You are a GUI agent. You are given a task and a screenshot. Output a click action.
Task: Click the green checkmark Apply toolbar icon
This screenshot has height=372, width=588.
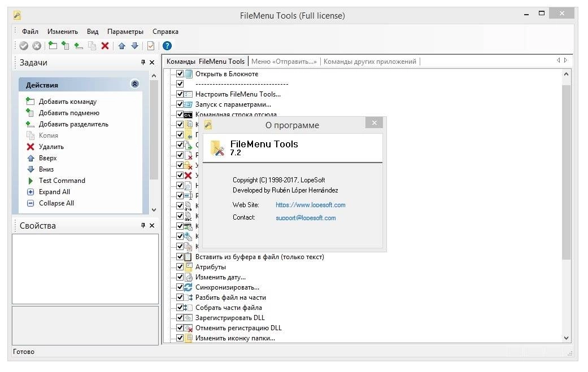click(x=24, y=46)
